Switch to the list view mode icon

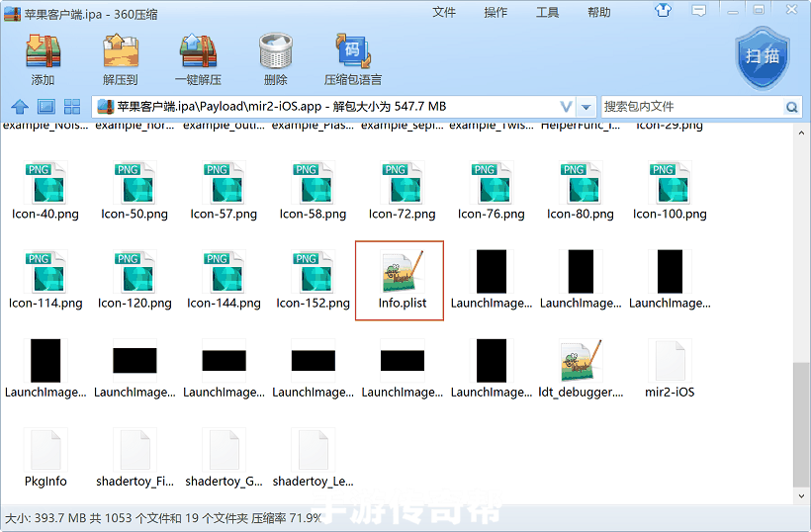46,107
